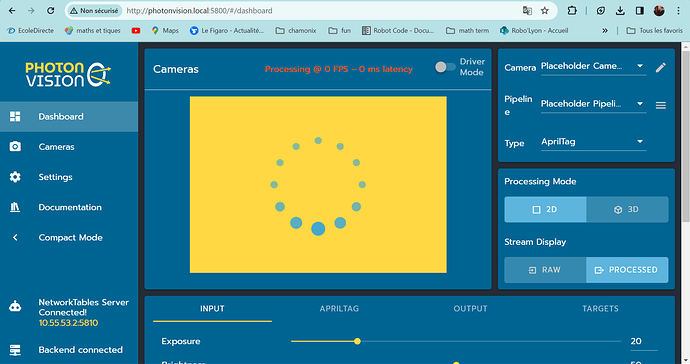Viewport: 690px width, 364px height.
Task: Bookmark this page with the star icon
Action: [x=545, y=11]
